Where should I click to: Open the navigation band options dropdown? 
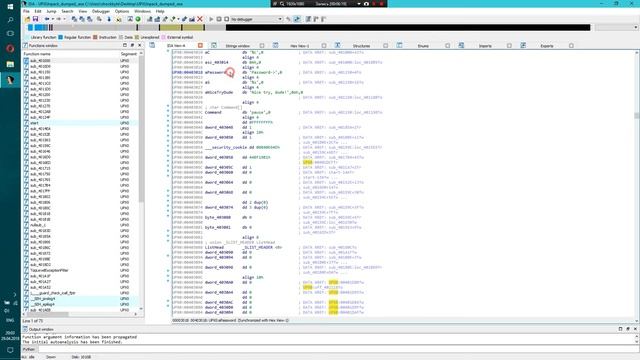(x=636, y=27)
